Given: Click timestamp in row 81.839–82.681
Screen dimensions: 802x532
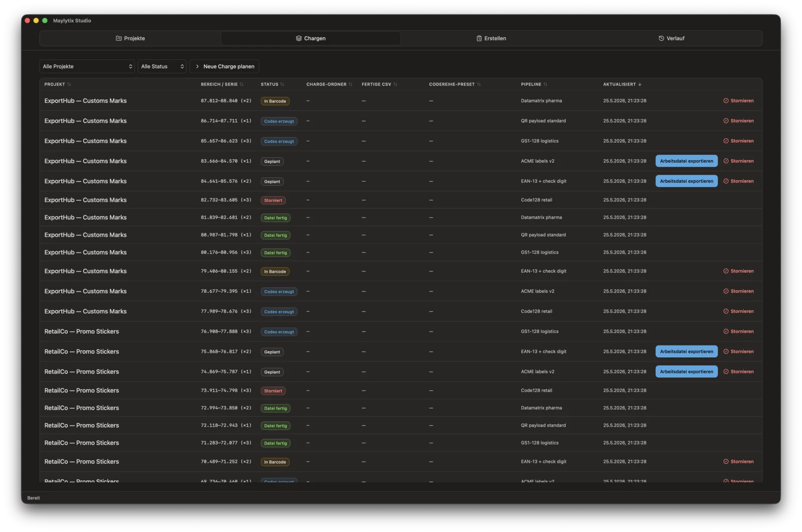Looking at the screenshot, I should click(625, 217).
